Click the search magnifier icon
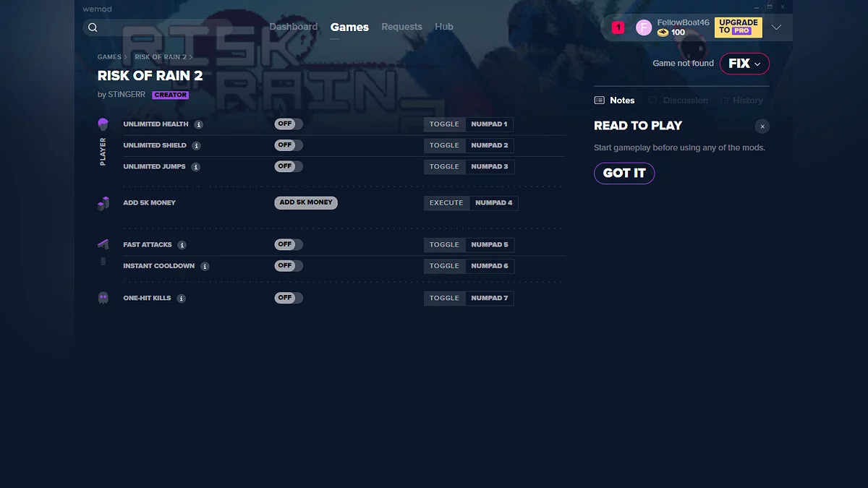The image size is (868, 488). click(x=93, y=27)
